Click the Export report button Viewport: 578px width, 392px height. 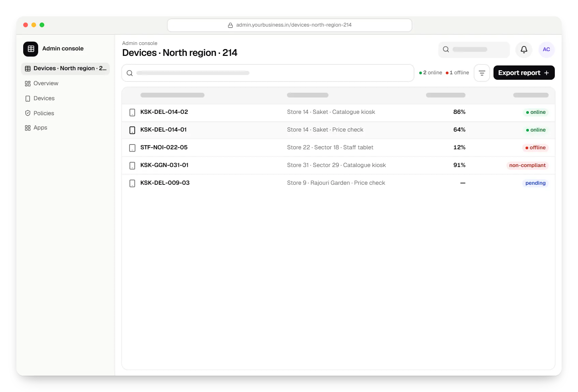[524, 73]
